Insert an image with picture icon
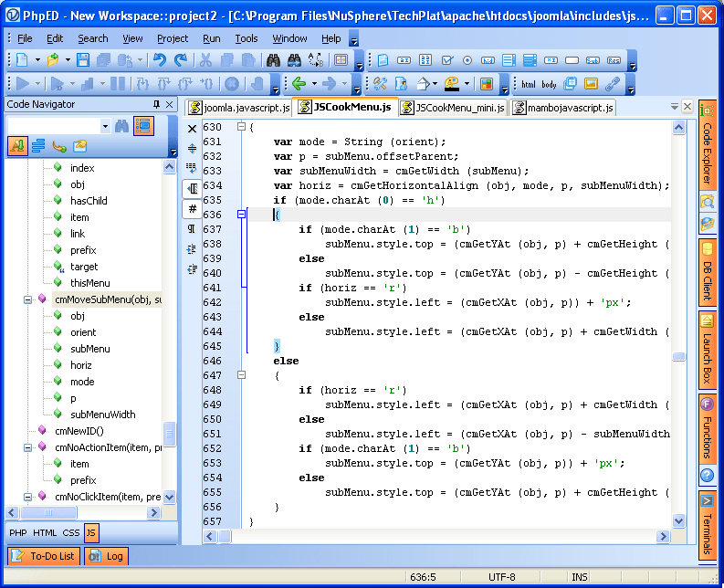The height and width of the screenshot is (588, 724). click(591, 84)
